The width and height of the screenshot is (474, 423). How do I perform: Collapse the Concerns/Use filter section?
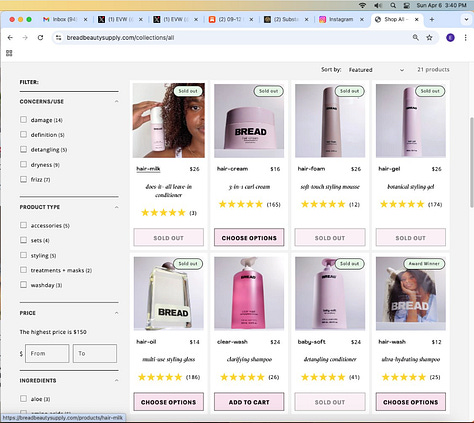116,101
